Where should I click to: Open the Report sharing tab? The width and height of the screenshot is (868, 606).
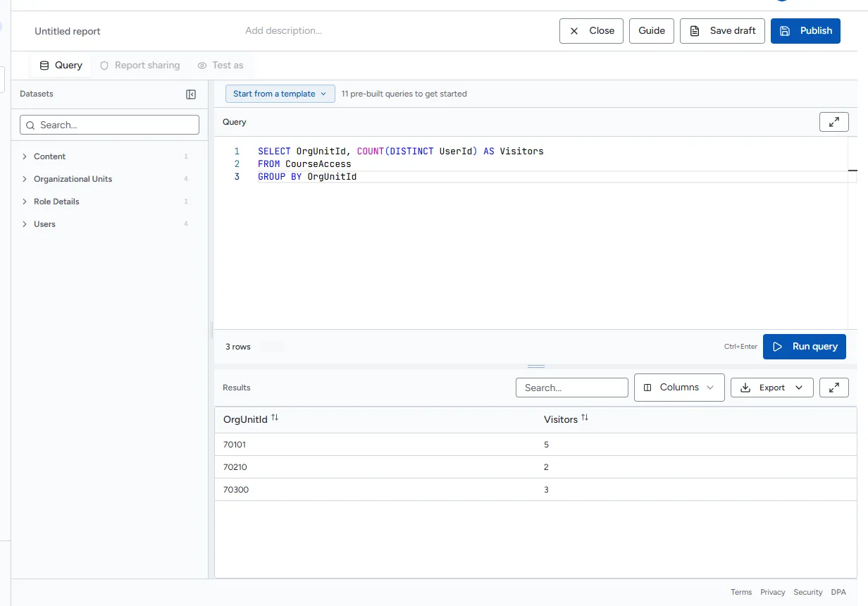pos(140,65)
